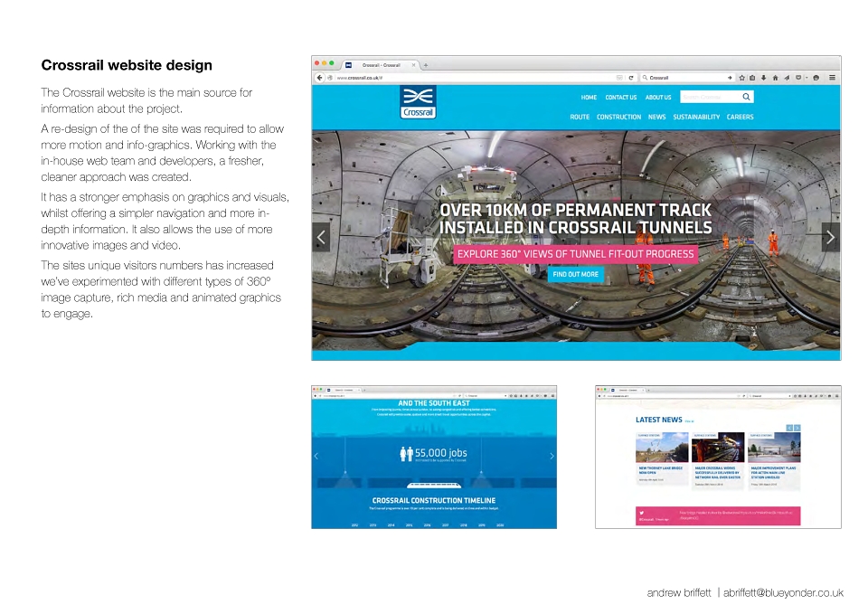Screen dimensions: 868x614
Task: Click the browser back arrow in main Crossrail window
Action: pyautogui.click(x=319, y=78)
